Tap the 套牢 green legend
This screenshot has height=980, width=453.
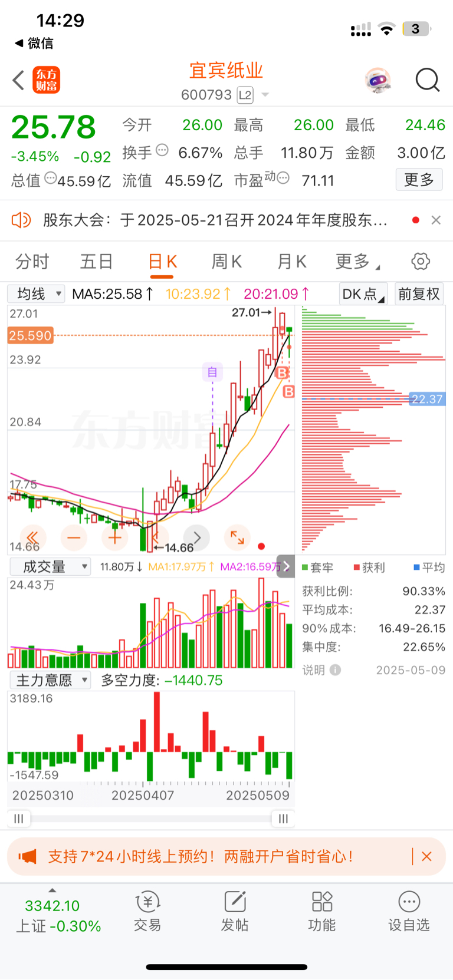(318, 567)
